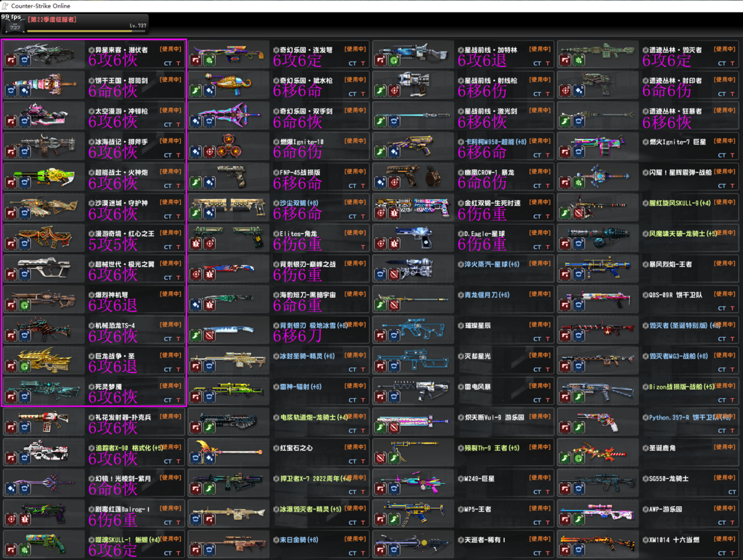Click the 第22季度征服者 season title text
Image resolution: width=743 pixels, height=560 pixels.
(x=52, y=19)
